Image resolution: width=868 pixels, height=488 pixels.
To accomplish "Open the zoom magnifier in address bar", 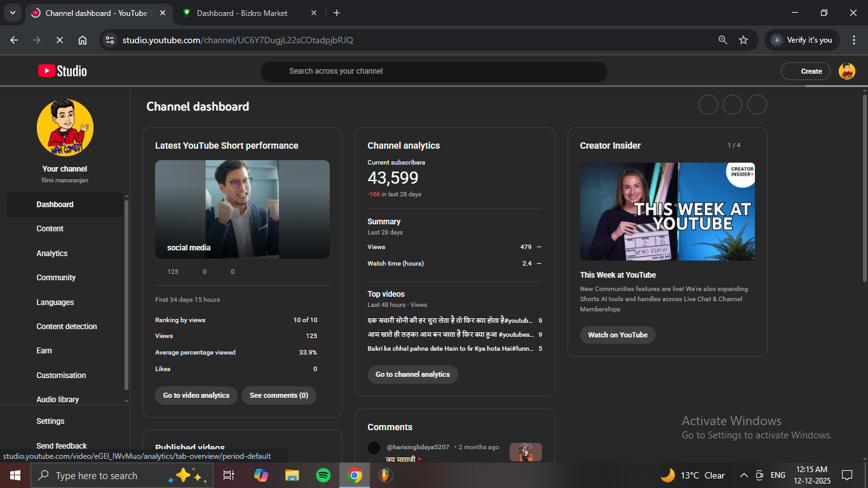I will 722,40.
